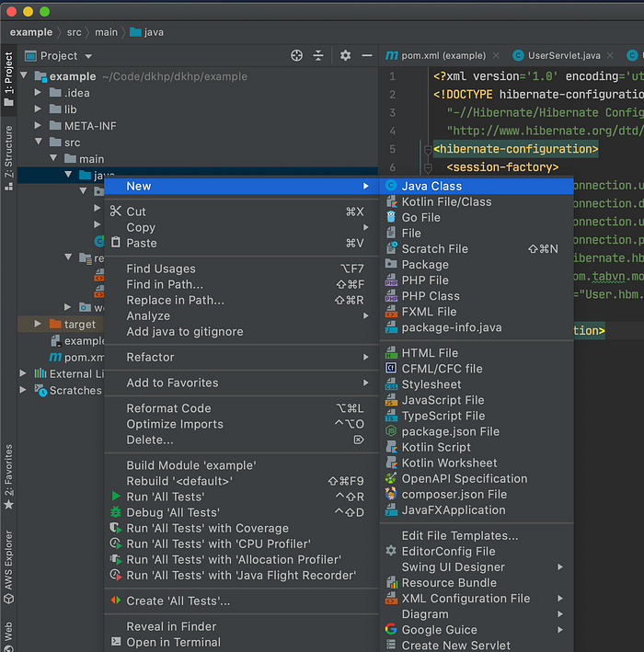The width and height of the screenshot is (644, 652).
Task: Expand the lib folder
Action: point(38,109)
